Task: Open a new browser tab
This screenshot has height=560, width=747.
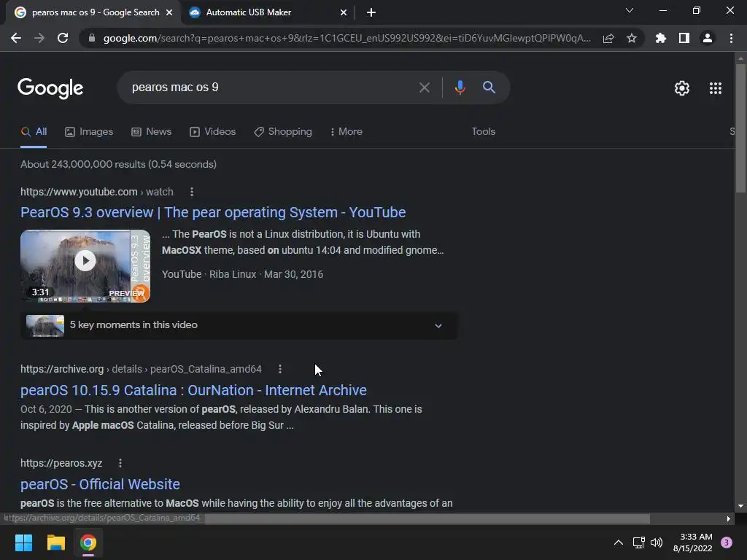Action: [371, 12]
